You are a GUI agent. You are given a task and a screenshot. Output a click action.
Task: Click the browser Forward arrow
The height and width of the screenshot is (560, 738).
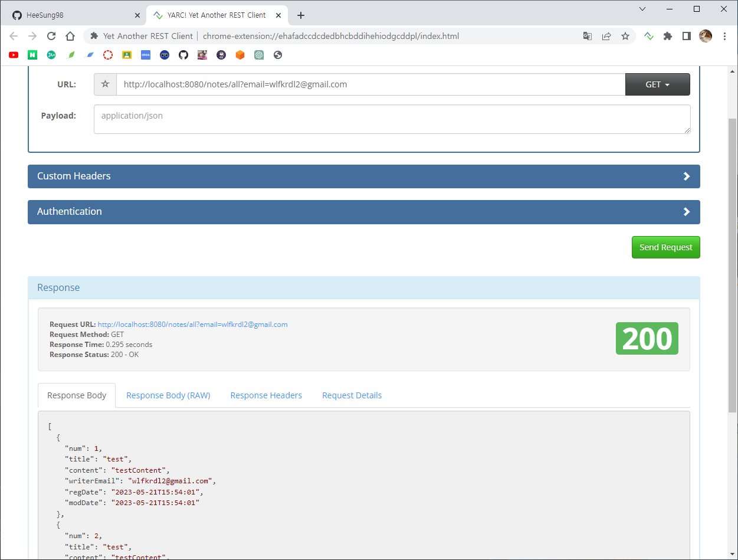click(32, 36)
